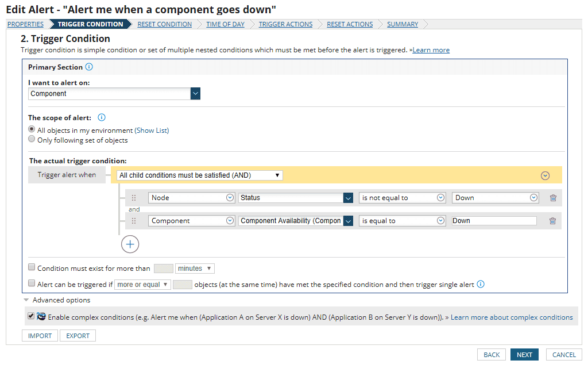Click the NEXT button
The height and width of the screenshot is (368, 588).
coord(524,355)
